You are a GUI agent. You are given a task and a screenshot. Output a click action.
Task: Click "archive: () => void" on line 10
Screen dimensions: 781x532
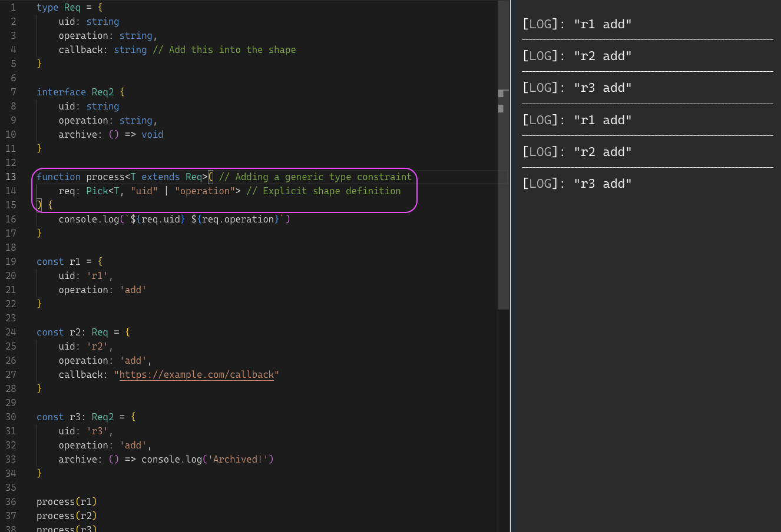[111, 134]
